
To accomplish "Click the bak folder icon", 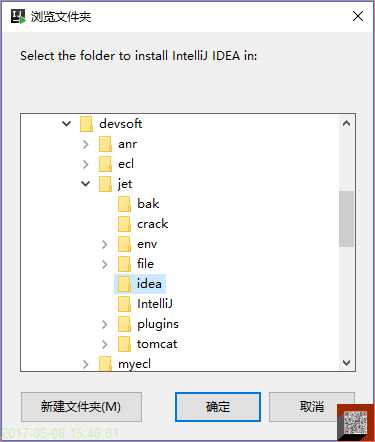I will (x=124, y=204).
